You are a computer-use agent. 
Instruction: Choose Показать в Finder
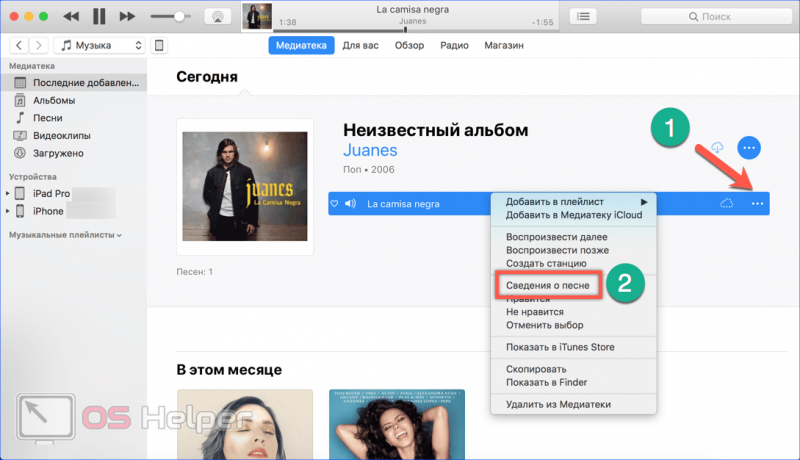click(x=573, y=382)
